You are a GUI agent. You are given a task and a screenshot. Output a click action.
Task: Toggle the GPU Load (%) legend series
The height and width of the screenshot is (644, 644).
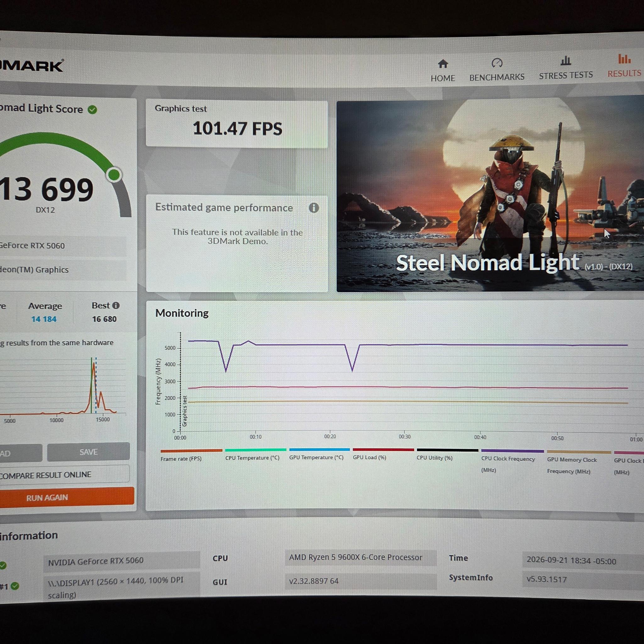pos(383,454)
